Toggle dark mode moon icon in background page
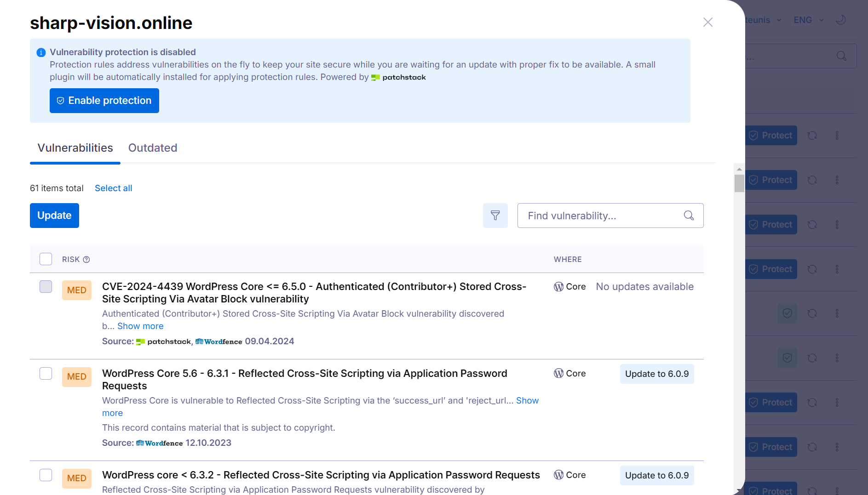868x495 pixels. tap(840, 20)
